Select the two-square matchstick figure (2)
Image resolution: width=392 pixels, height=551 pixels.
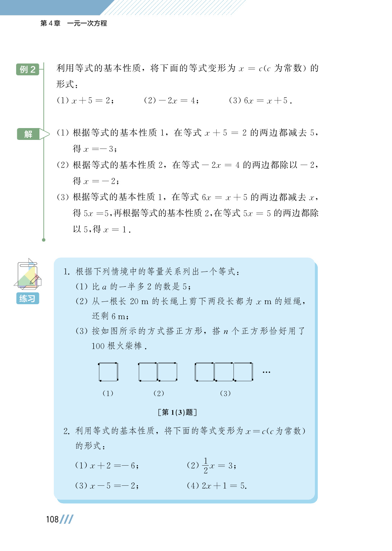pos(158,372)
